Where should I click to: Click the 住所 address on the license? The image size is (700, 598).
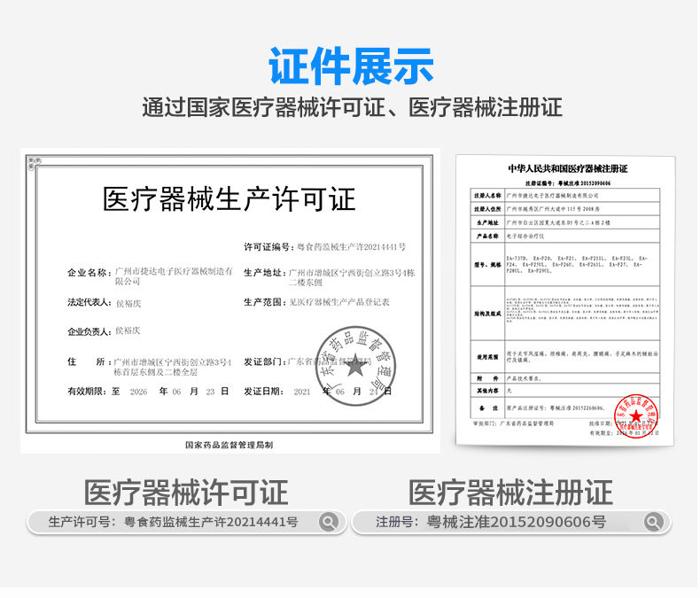point(150,367)
